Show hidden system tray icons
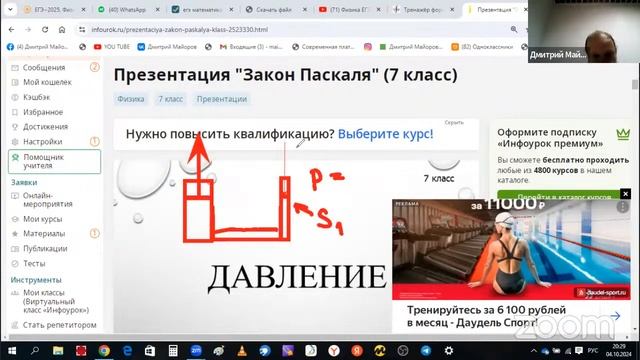This screenshot has height=360, width=640. coord(533,351)
